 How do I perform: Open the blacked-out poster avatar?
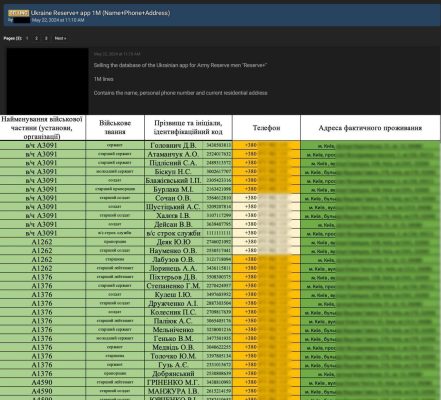47,81
